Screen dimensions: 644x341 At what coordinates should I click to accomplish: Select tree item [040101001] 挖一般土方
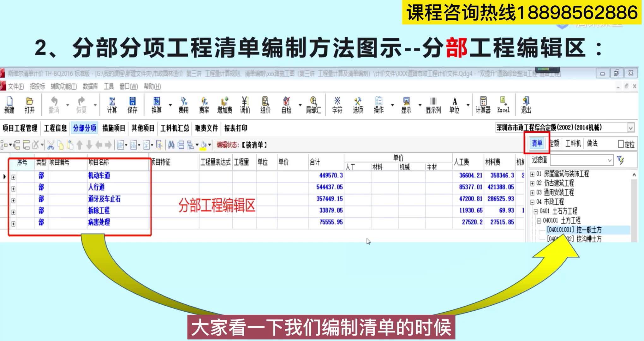(574, 230)
